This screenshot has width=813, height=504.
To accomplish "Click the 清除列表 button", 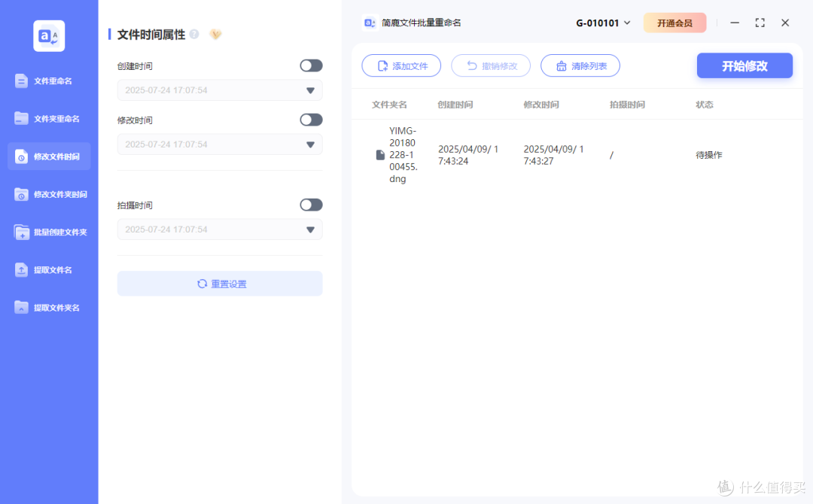I will pyautogui.click(x=580, y=65).
